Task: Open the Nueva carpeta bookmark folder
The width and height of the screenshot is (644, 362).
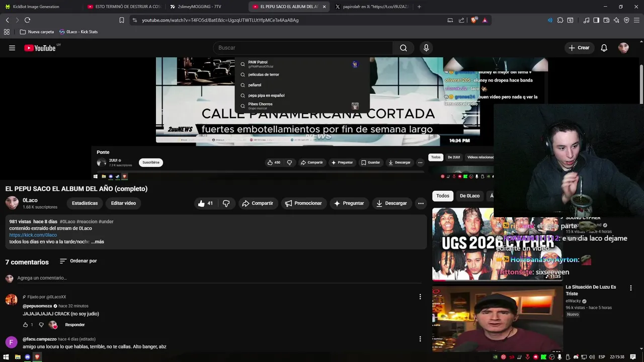Action: click(x=37, y=32)
